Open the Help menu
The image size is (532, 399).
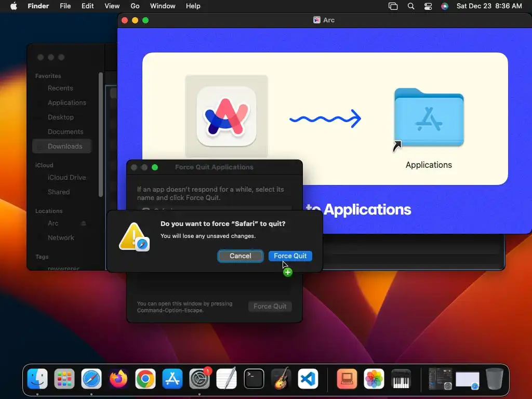pos(193,6)
